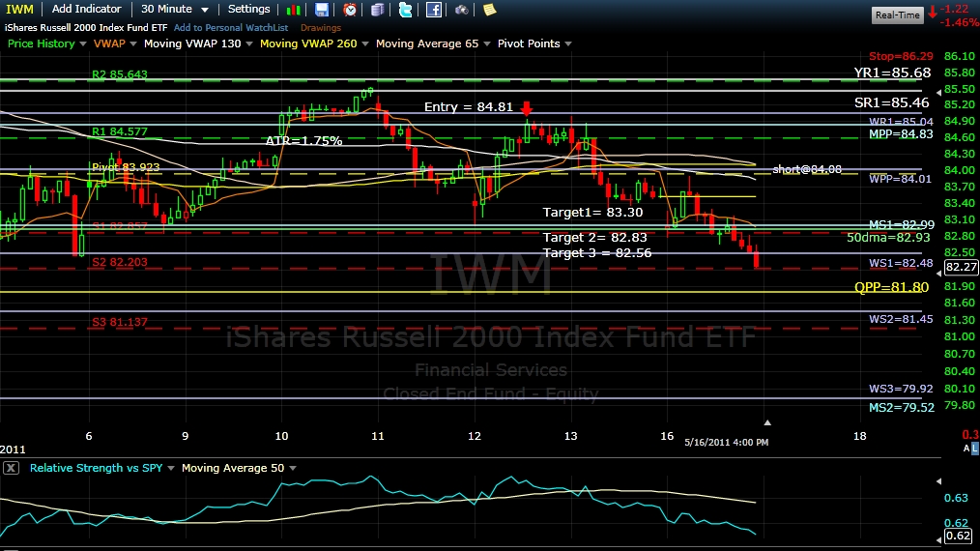
Task: Click the Stop=86.29 label
Action: pos(901,56)
